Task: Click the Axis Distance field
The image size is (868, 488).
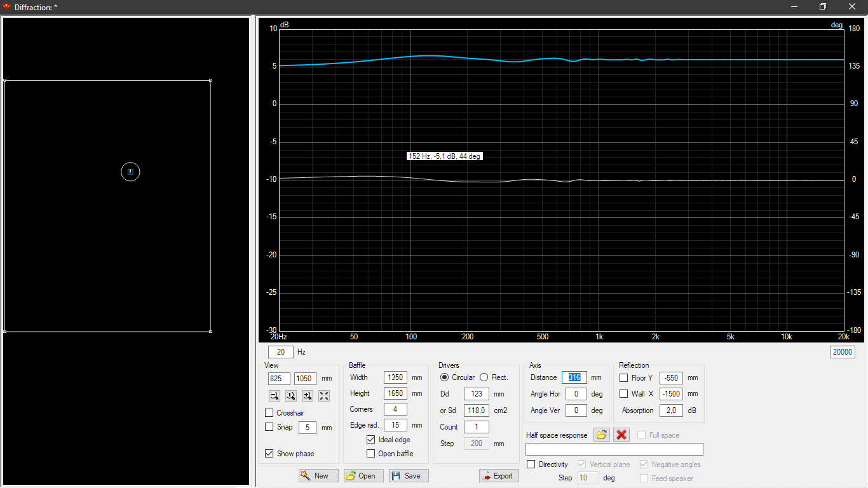Action: [x=574, y=377]
